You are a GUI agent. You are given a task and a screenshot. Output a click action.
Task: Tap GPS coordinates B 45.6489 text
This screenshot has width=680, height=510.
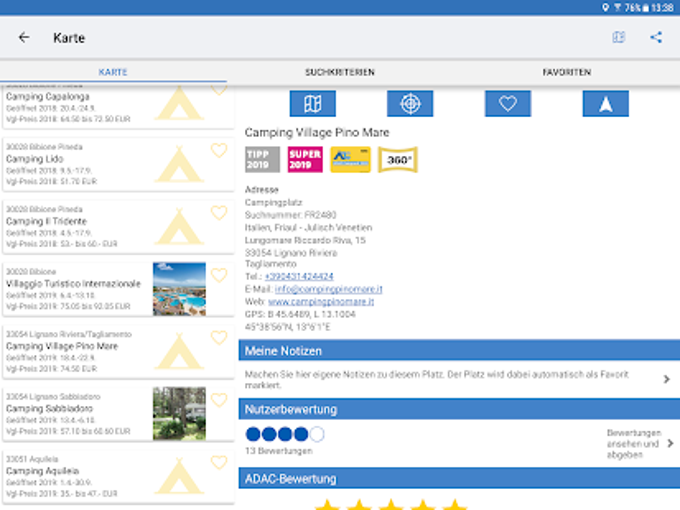coord(300,314)
